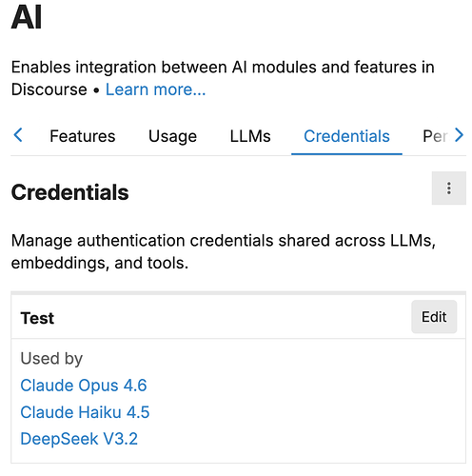Screen dimensions: 472x476
Task: Open the partially visible Per… tab
Action: click(435, 136)
